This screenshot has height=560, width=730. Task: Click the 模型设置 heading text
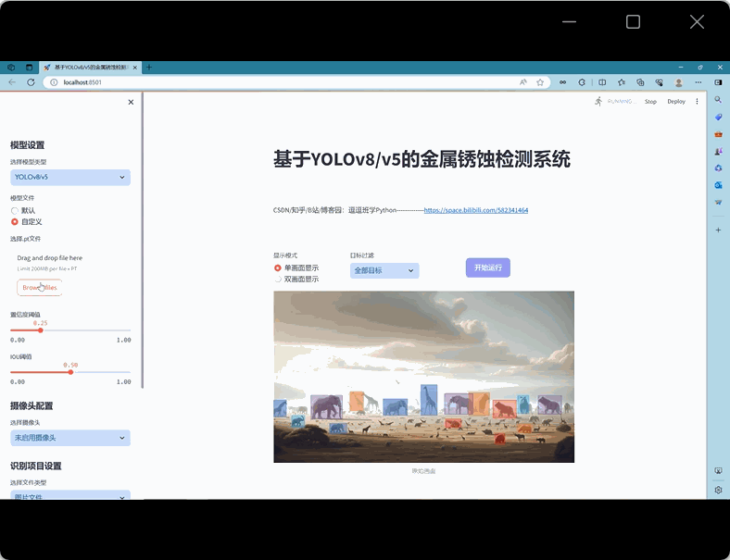[28, 145]
